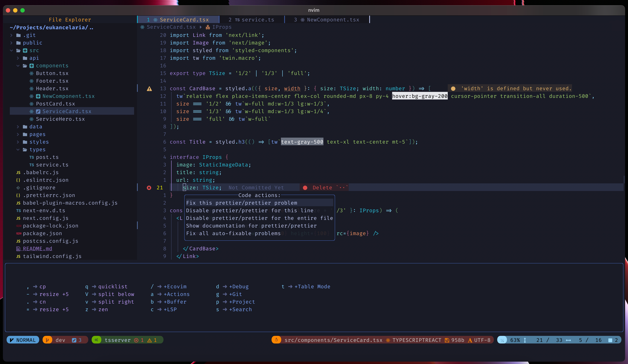Click the green added marker on NewComponent.tsx
The width and height of the screenshot is (628, 364).
(38, 96)
